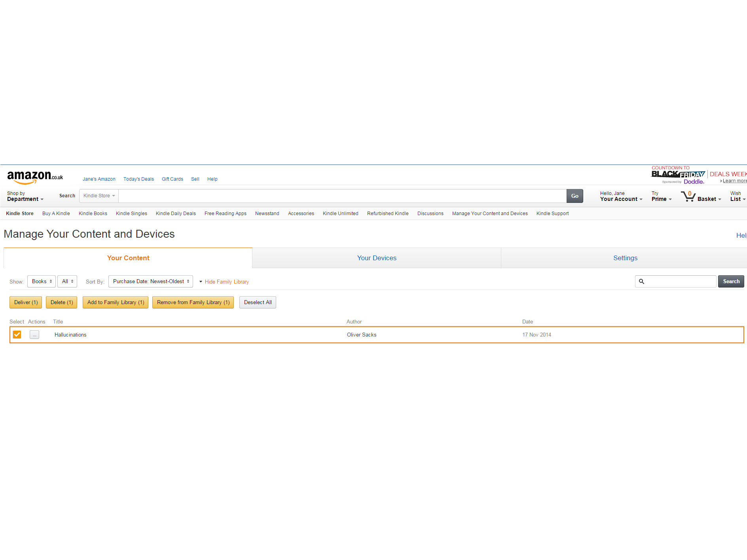Viewport: 747px width, 560px height.
Task: Open Refurbished Kindle nav link
Action: coord(388,214)
